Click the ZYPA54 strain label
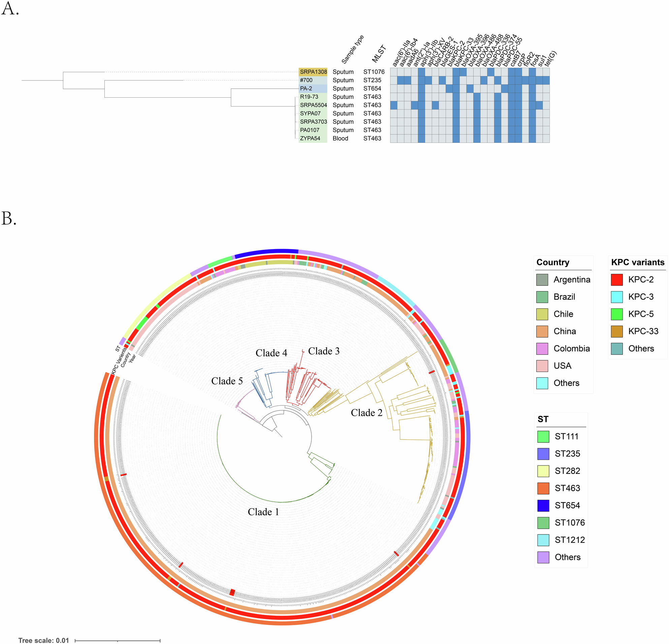The image size is (669, 644). coord(310,138)
